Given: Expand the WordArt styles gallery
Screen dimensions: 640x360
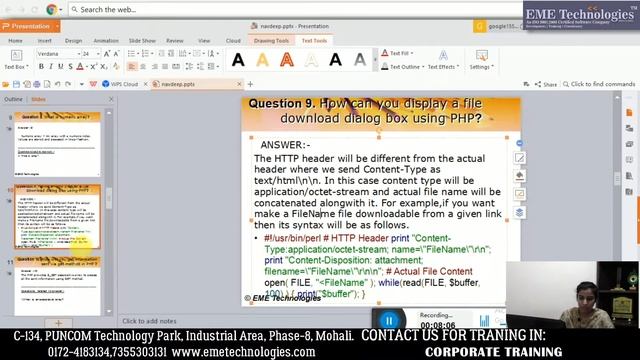Looking at the screenshot, I should click(x=376, y=60).
